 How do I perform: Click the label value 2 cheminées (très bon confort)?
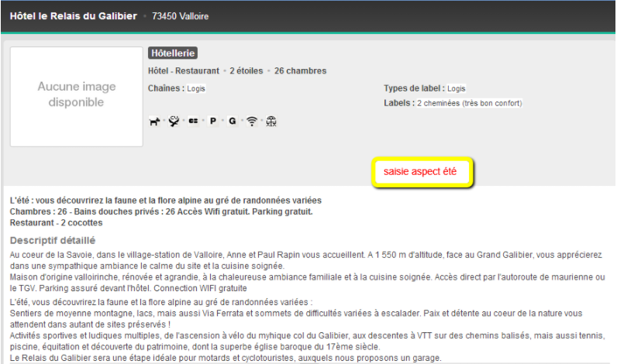(x=470, y=103)
